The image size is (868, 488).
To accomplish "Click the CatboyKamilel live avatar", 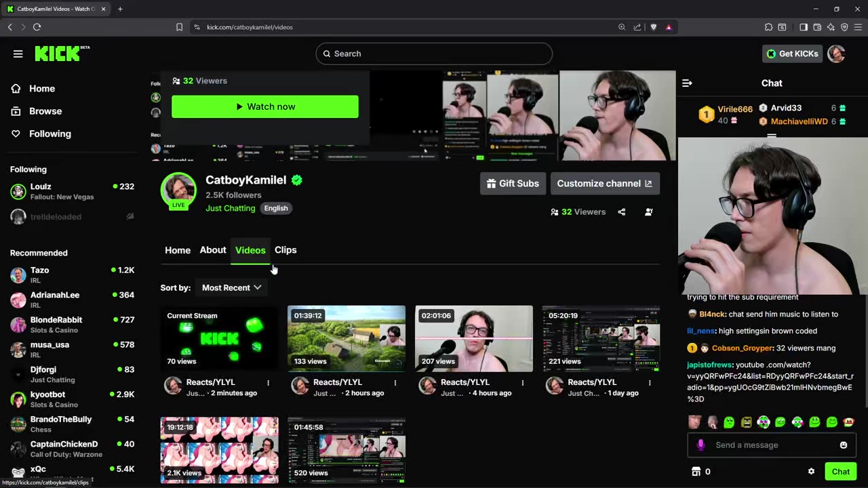I will click(178, 190).
